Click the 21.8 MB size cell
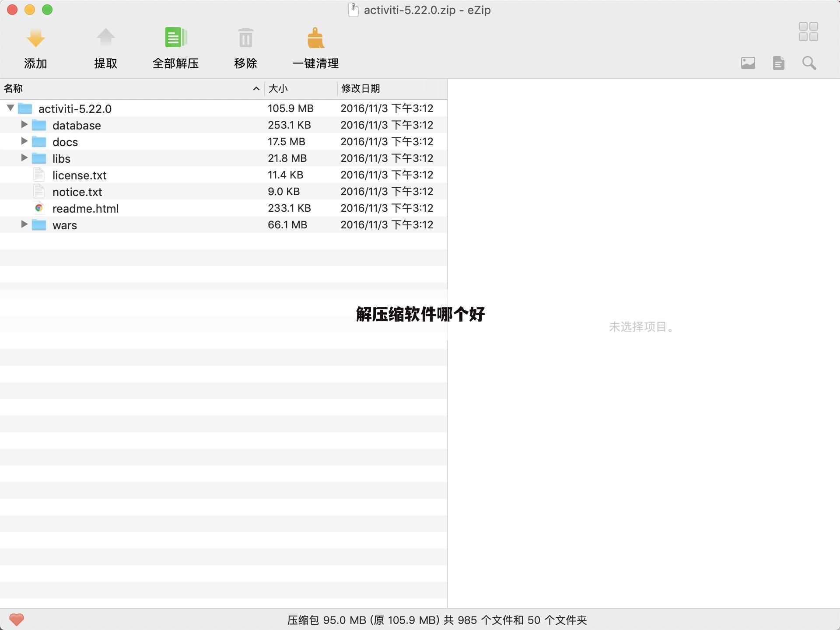The height and width of the screenshot is (630, 840). click(x=287, y=158)
